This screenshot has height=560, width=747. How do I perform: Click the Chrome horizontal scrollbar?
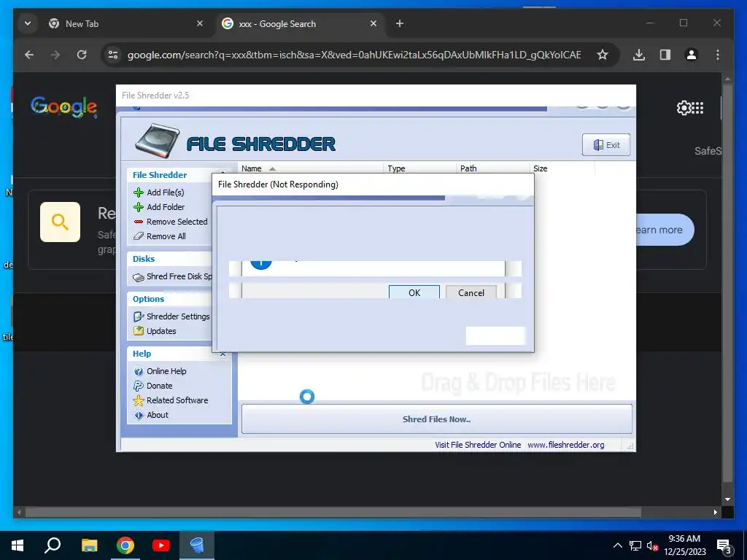[x=333, y=513]
